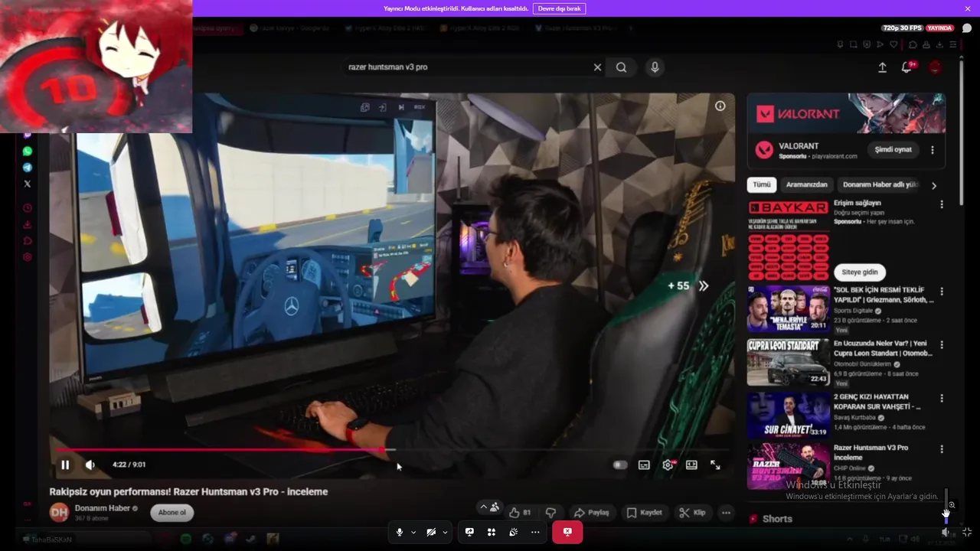Share the video via Paylaş button
The width and height of the screenshot is (980, 551).
[591, 513]
